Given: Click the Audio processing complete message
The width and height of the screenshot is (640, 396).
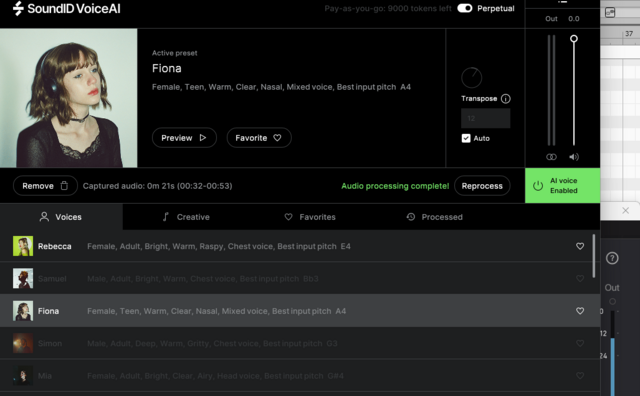Looking at the screenshot, I should pyautogui.click(x=395, y=186).
